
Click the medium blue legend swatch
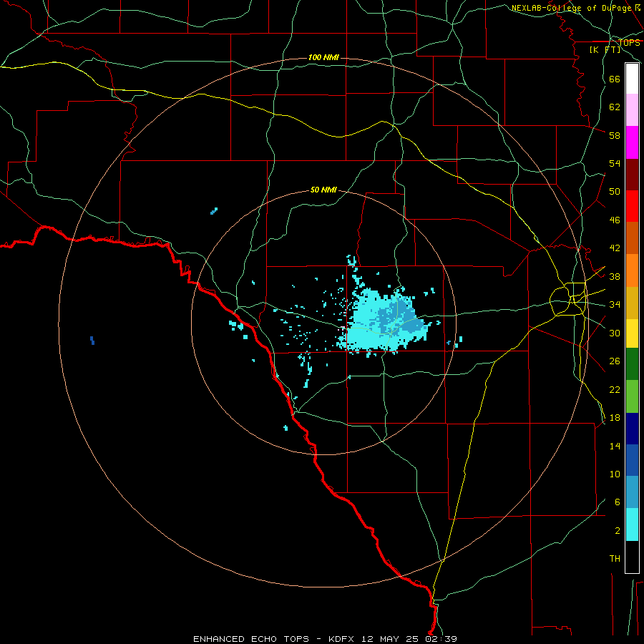[x=632, y=460]
